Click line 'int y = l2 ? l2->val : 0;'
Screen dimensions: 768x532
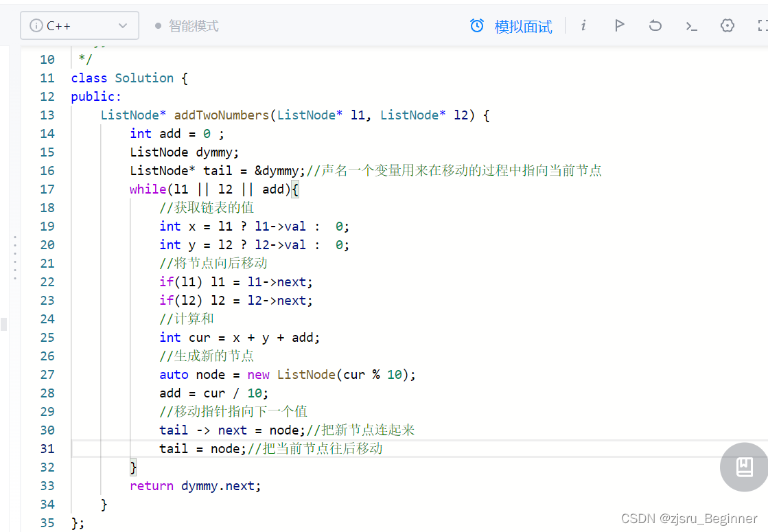tap(254, 245)
